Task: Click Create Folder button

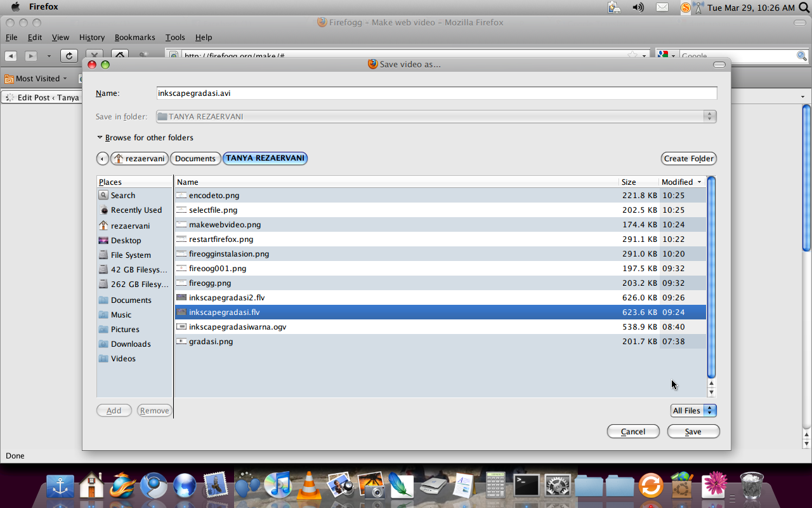Action: tap(689, 159)
